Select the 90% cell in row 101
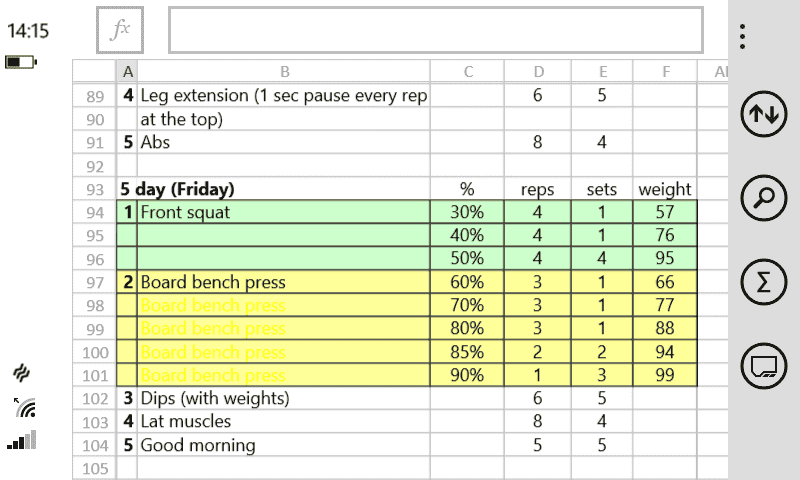Viewport: 800px width, 480px height. (x=467, y=376)
